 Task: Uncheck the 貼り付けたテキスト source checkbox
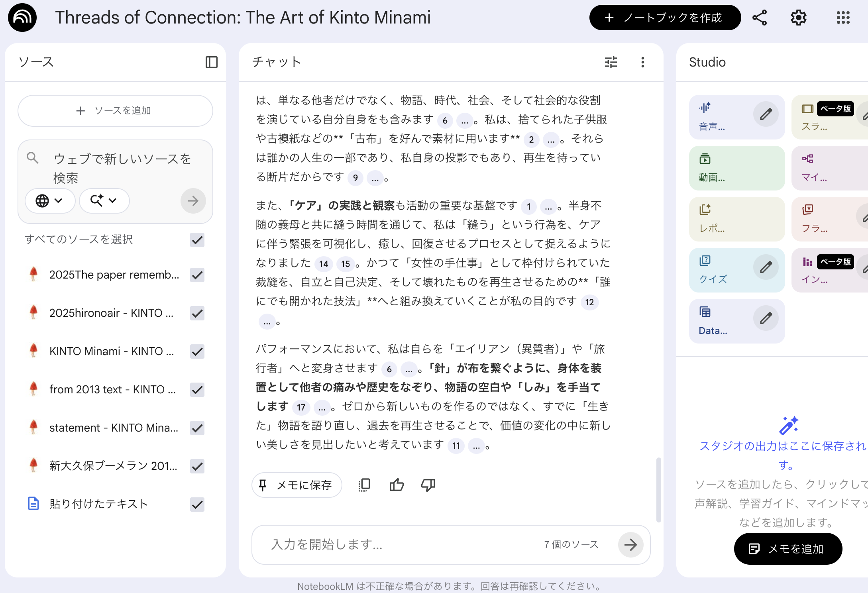197,505
